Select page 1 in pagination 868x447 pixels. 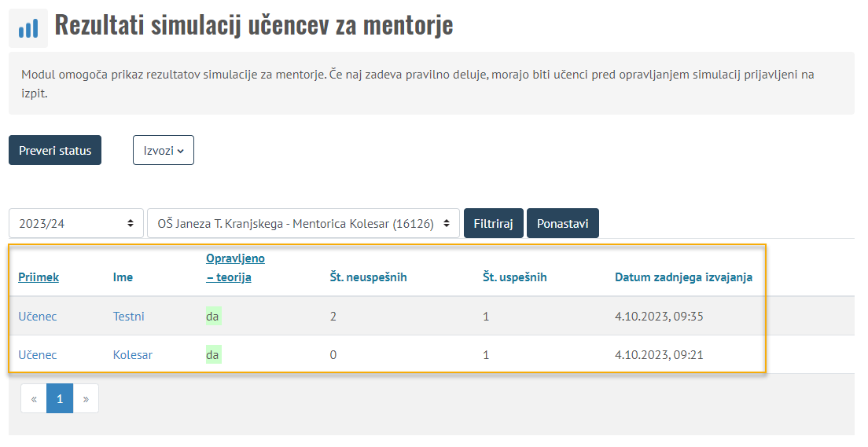point(60,398)
